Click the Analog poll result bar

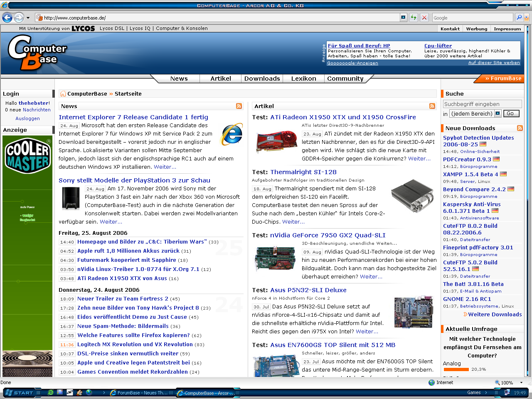point(456,369)
